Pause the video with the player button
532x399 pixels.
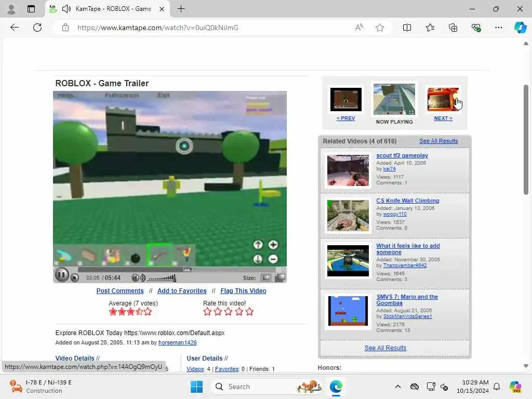[x=62, y=274]
